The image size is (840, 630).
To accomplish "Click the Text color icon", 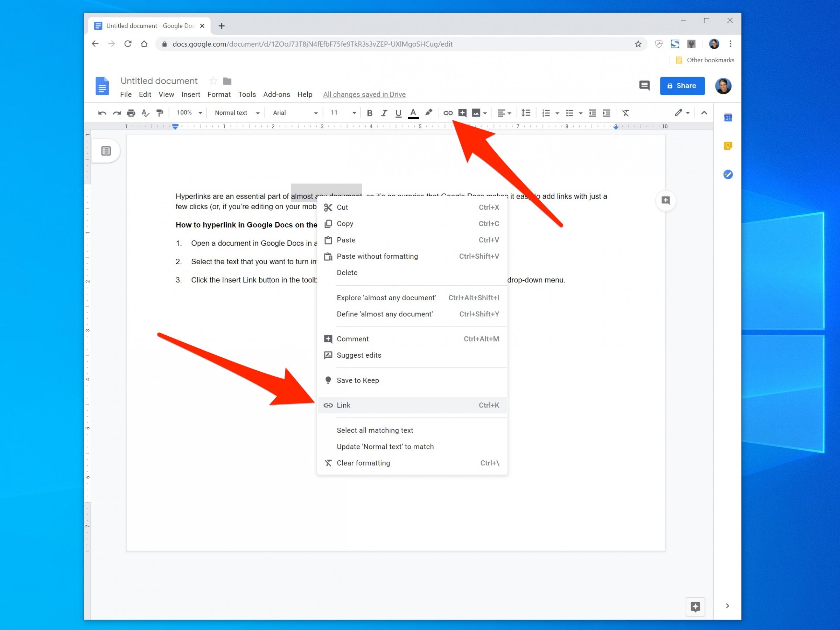I will [x=411, y=112].
